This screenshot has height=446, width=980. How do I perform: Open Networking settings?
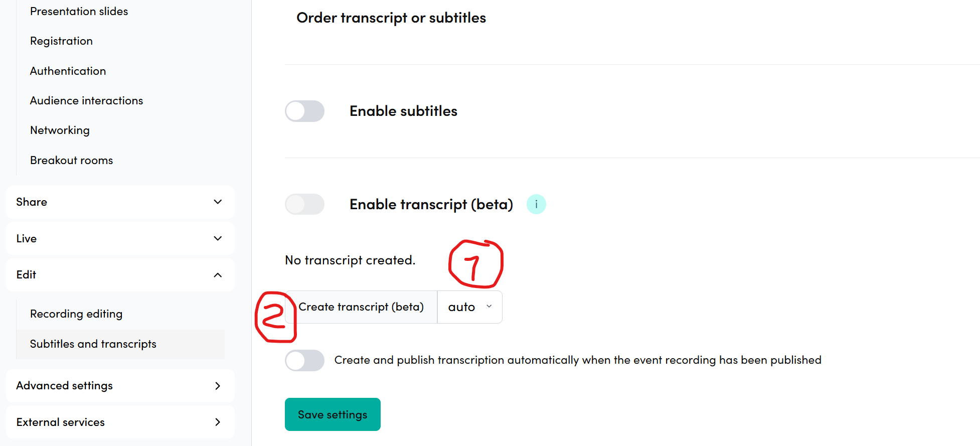pyautogui.click(x=60, y=130)
